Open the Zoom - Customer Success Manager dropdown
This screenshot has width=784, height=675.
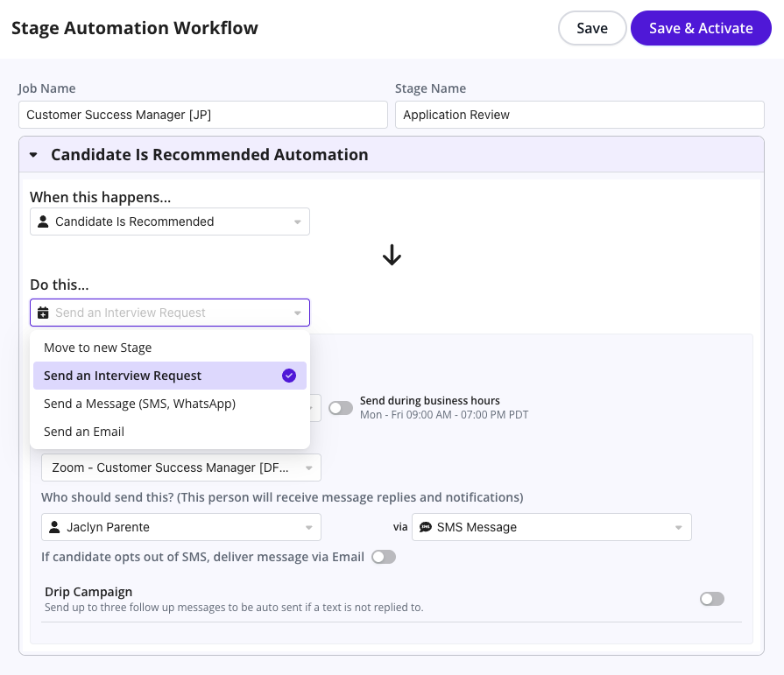point(180,468)
